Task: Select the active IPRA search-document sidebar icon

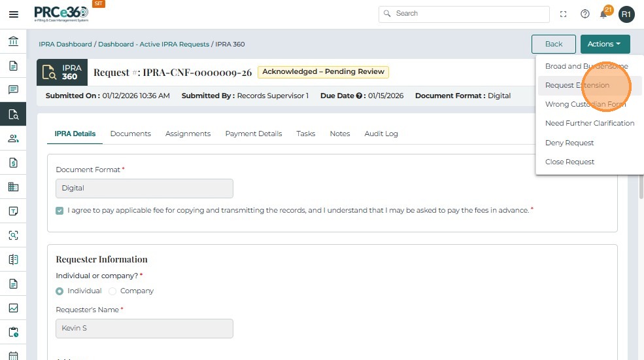Action: pos(13,114)
